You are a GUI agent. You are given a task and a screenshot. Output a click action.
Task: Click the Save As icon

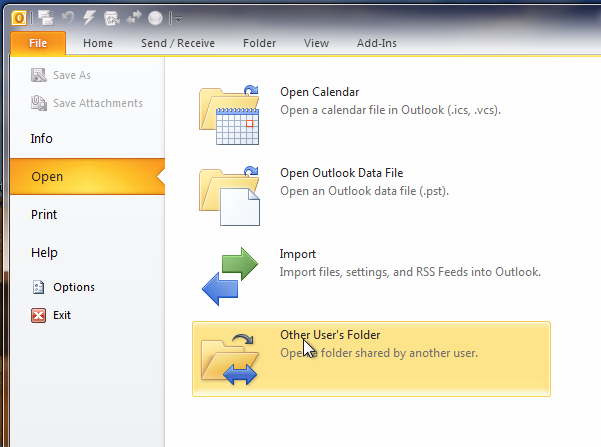(x=39, y=75)
